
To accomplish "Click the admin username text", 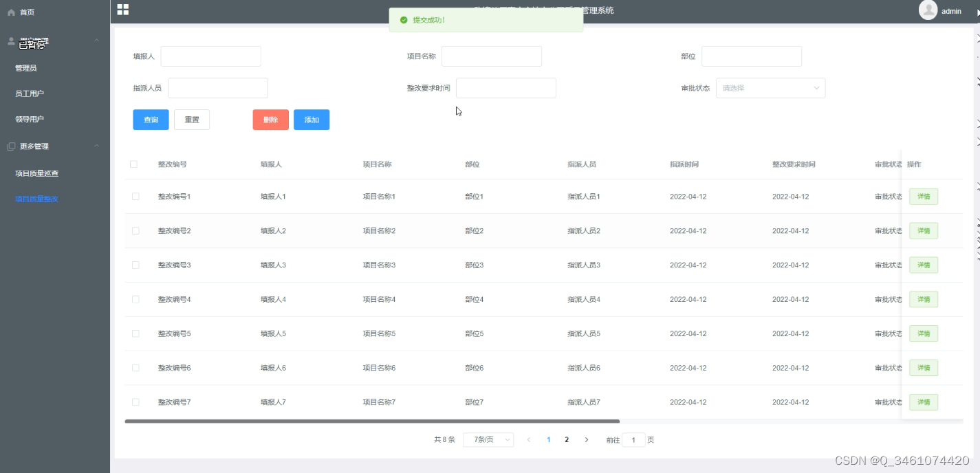I will tap(951, 12).
